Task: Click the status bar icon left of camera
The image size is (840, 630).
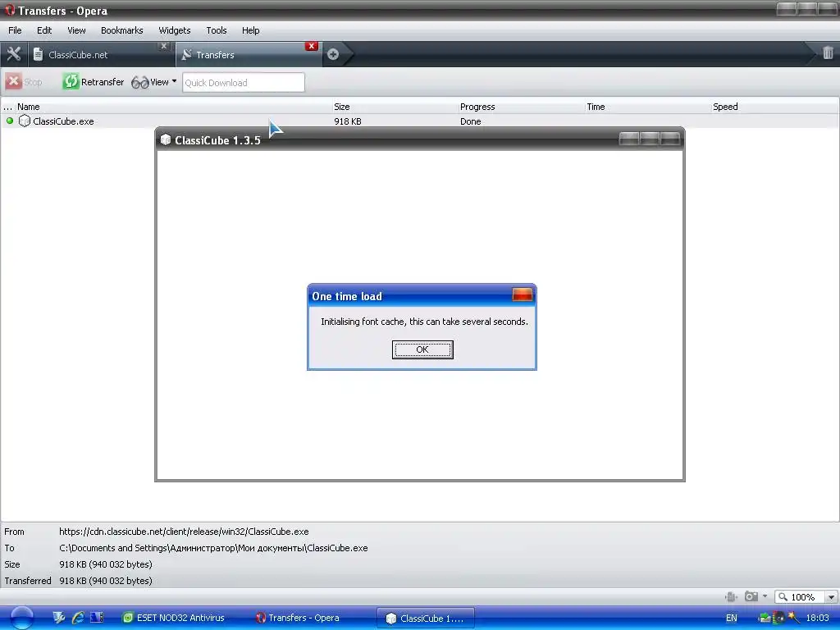Action: coord(731,596)
